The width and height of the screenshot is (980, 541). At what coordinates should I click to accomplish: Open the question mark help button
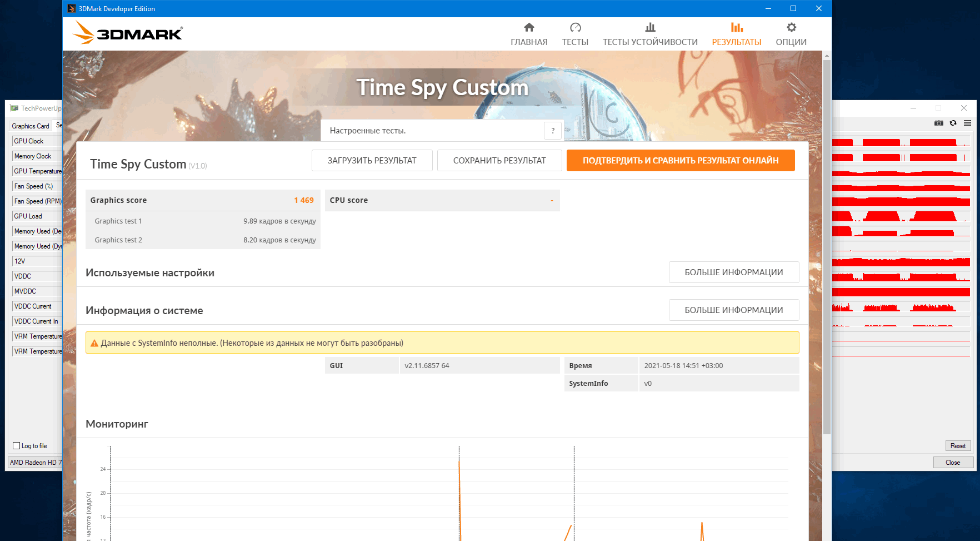(x=553, y=131)
